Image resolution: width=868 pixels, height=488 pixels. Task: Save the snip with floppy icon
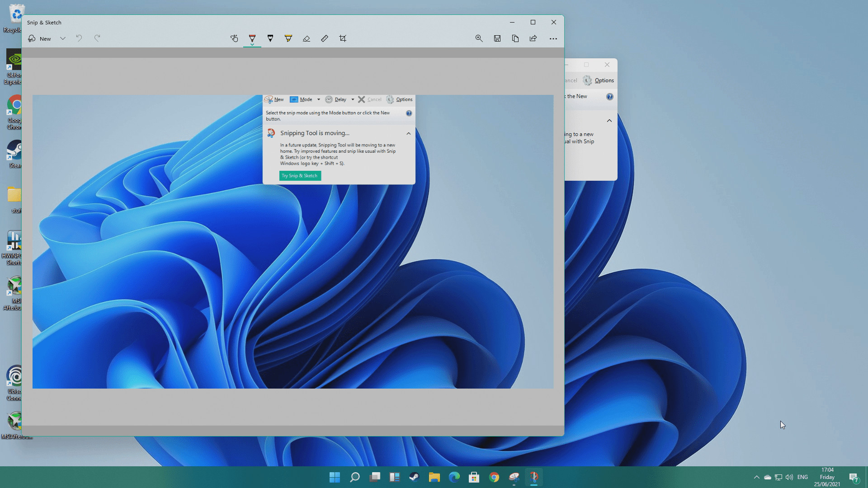[x=497, y=39]
